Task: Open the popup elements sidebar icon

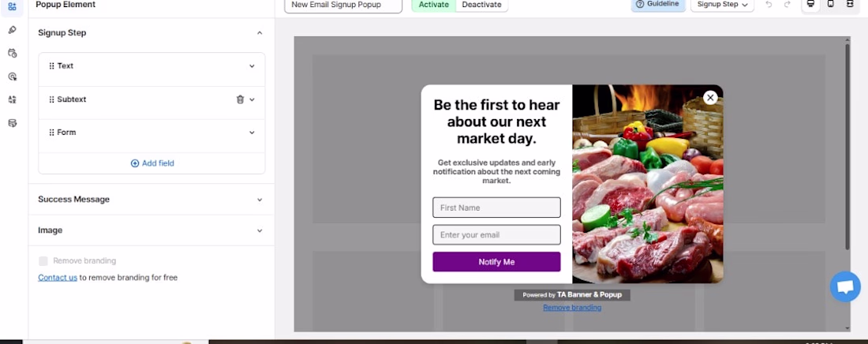Action: pos(12,6)
